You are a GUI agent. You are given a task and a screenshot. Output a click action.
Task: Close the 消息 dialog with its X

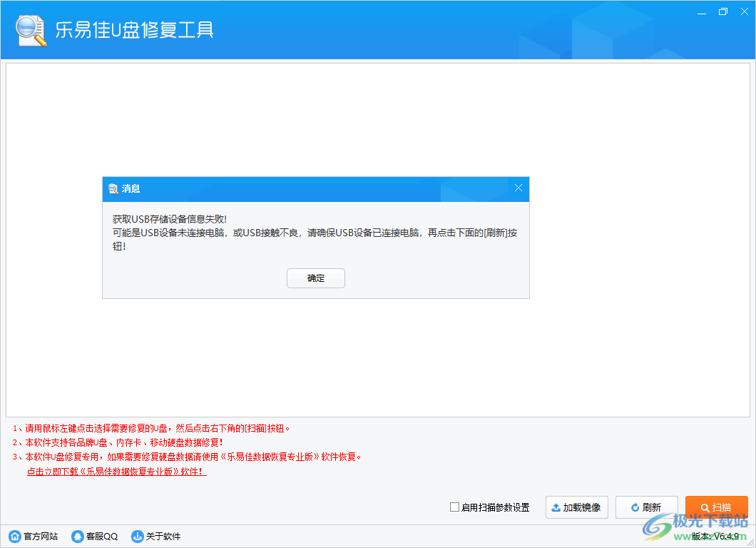(518, 188)
